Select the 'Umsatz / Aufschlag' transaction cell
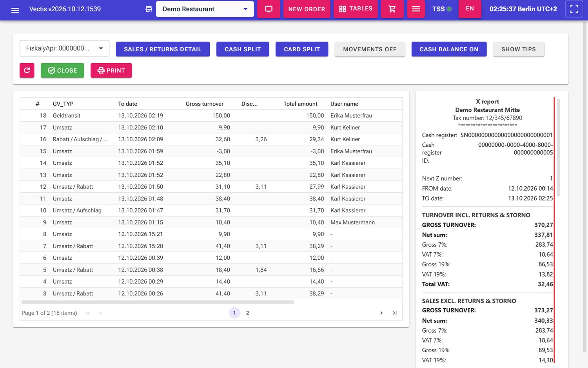The width and height of the screenshot is (588, 368). pyautogui.click(x=77, y=211)
